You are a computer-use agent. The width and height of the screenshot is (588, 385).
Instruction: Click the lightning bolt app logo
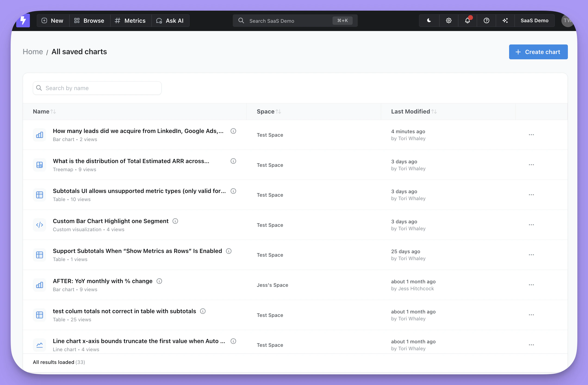click(x=23, y=21)
